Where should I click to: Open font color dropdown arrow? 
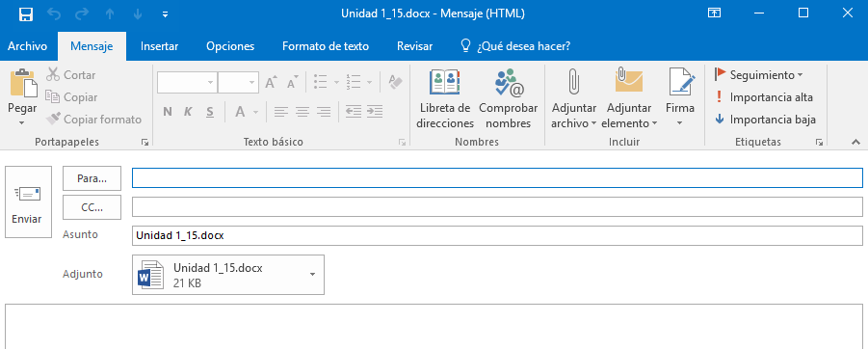(255, 112)
